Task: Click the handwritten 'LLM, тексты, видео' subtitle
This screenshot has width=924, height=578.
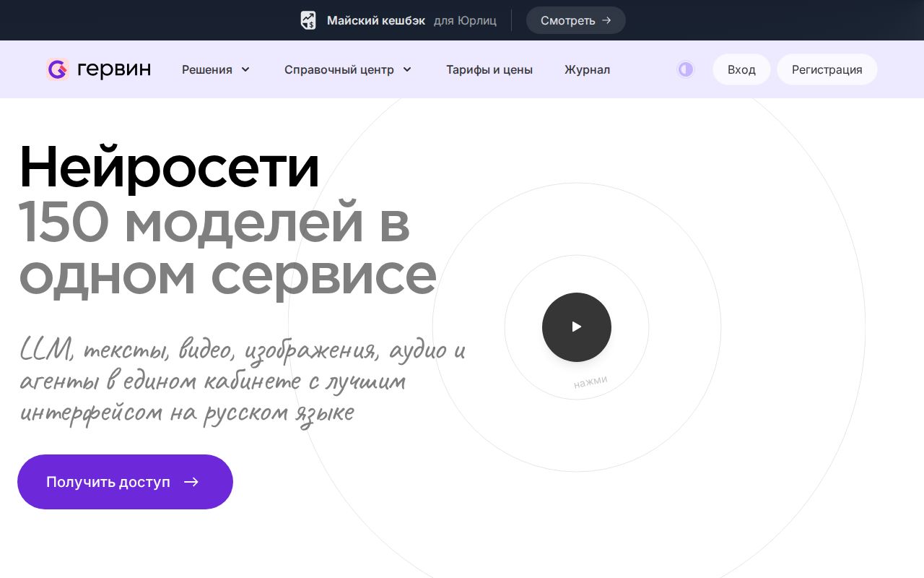Action: (242, 381)
